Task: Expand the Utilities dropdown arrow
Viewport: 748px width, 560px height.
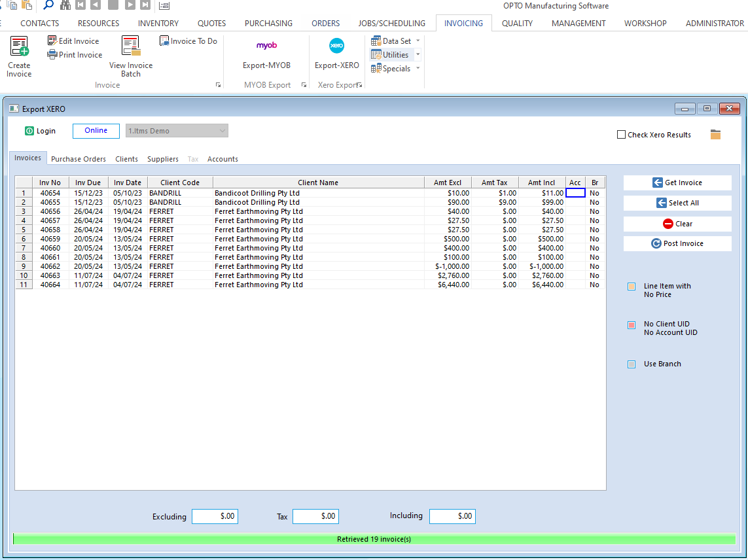Action: (x=418, y=55)
